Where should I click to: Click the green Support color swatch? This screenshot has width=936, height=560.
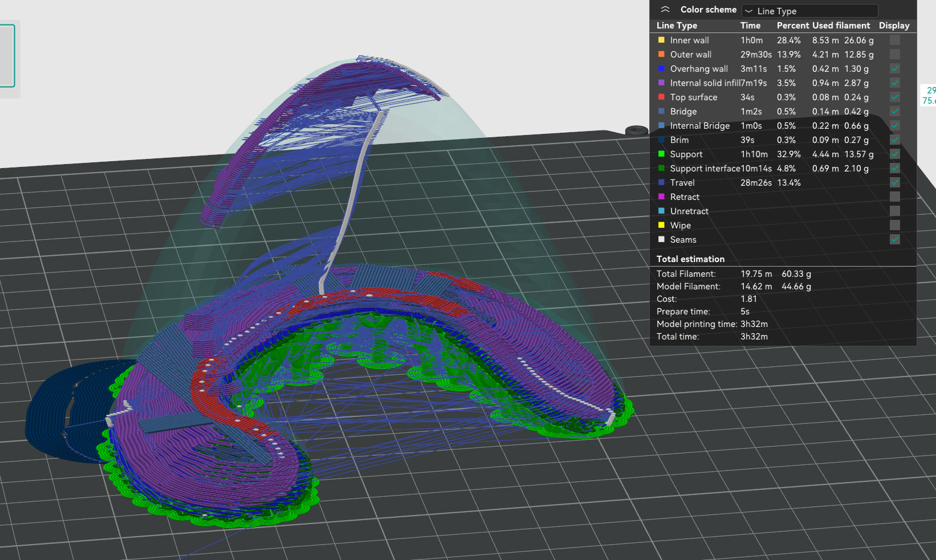pyautogui.click(x=661, y=154)
